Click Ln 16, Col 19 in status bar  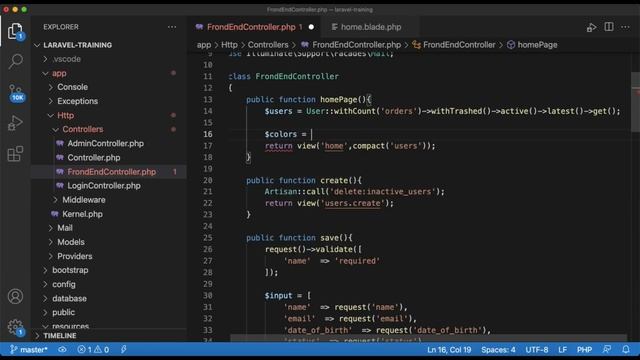pyautogui.click(x=449, y=350)
